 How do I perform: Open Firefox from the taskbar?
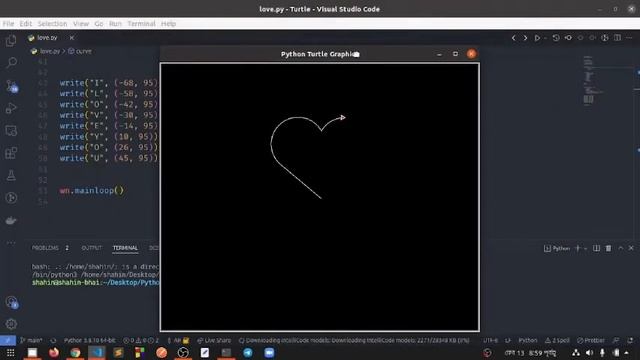53,353
